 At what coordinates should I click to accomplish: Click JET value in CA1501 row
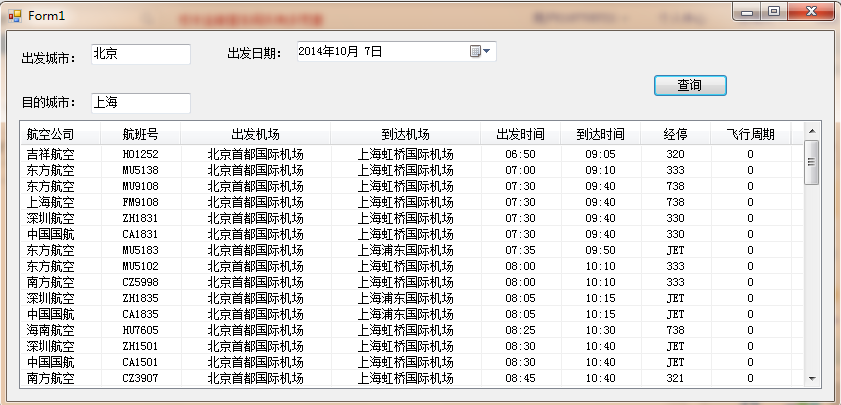tap(675, 362)
